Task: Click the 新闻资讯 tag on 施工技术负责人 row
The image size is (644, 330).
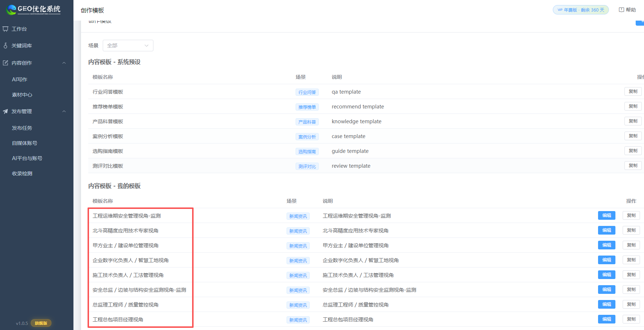Action: [x=298, y=275]
